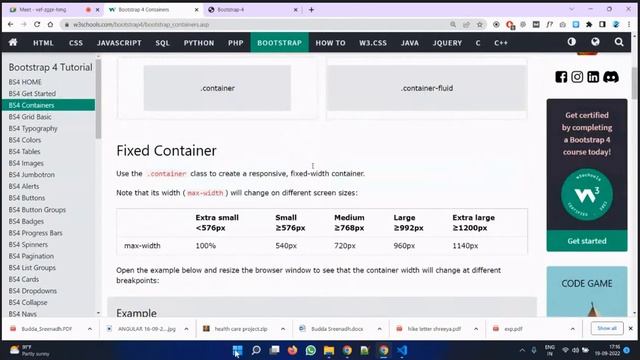Visit the W3Schools Facebook page icon
Viewport: 640px width, 360px height.
point(561,77)
